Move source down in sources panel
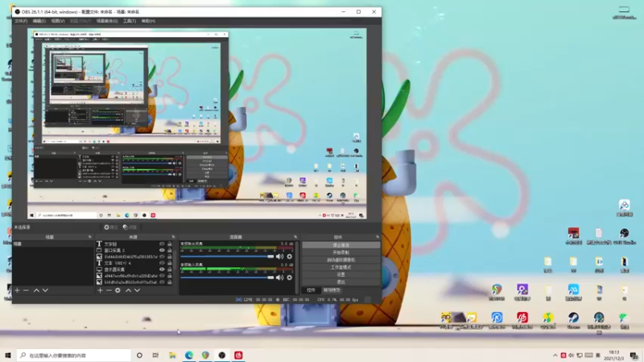 (x=137, y=290)
